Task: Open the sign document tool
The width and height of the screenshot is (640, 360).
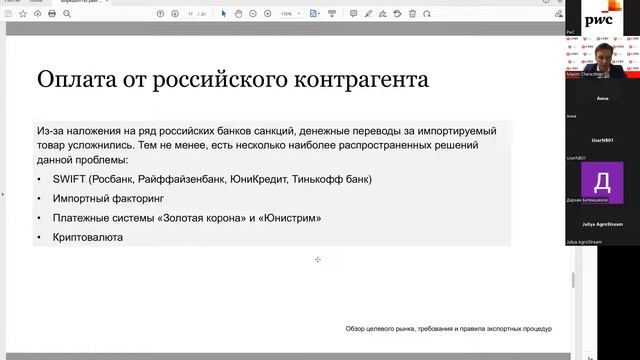Action: (x=382, y=14)
